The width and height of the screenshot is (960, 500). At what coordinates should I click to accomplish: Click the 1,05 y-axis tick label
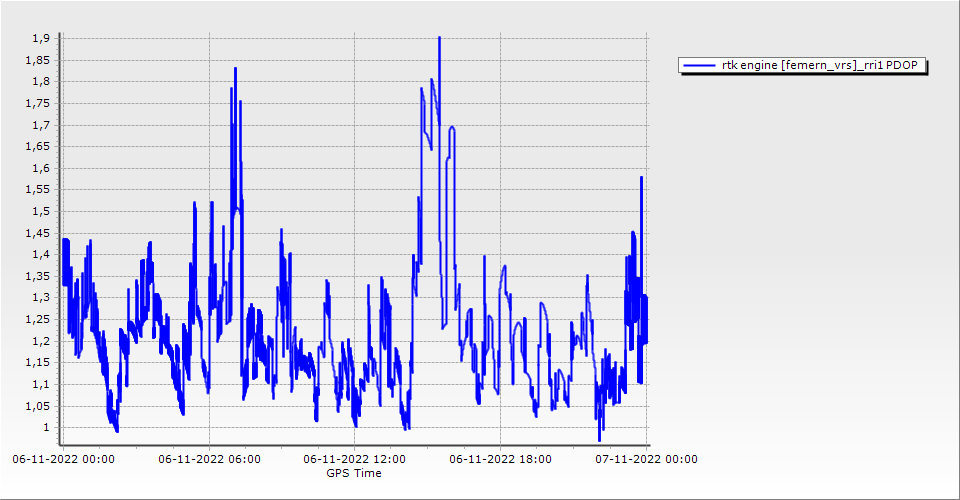coord(38,406)
